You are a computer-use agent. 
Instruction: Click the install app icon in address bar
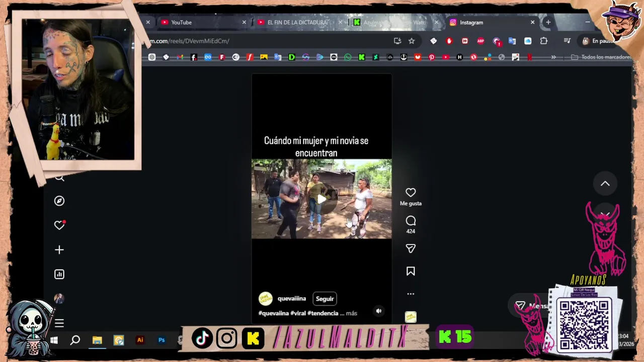[397, 41]
